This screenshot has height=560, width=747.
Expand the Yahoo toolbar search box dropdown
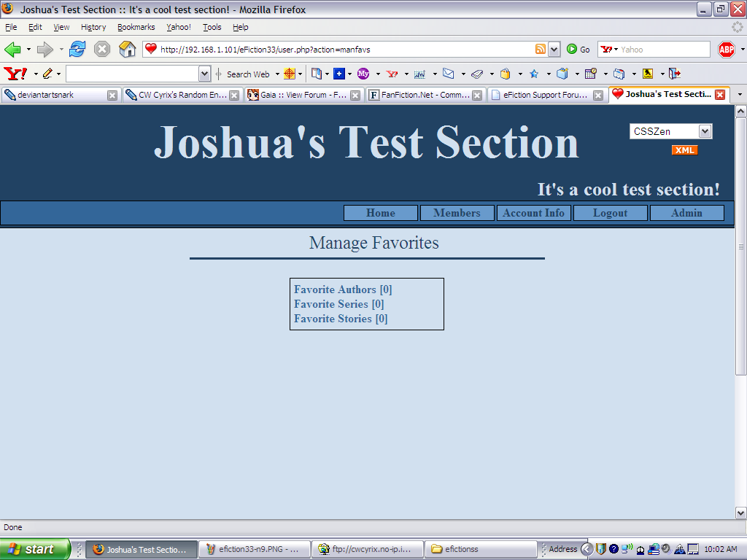point(204,74)
